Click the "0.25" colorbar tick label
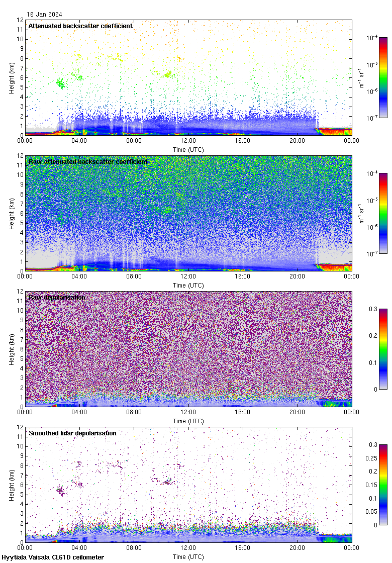 point(371,458)
